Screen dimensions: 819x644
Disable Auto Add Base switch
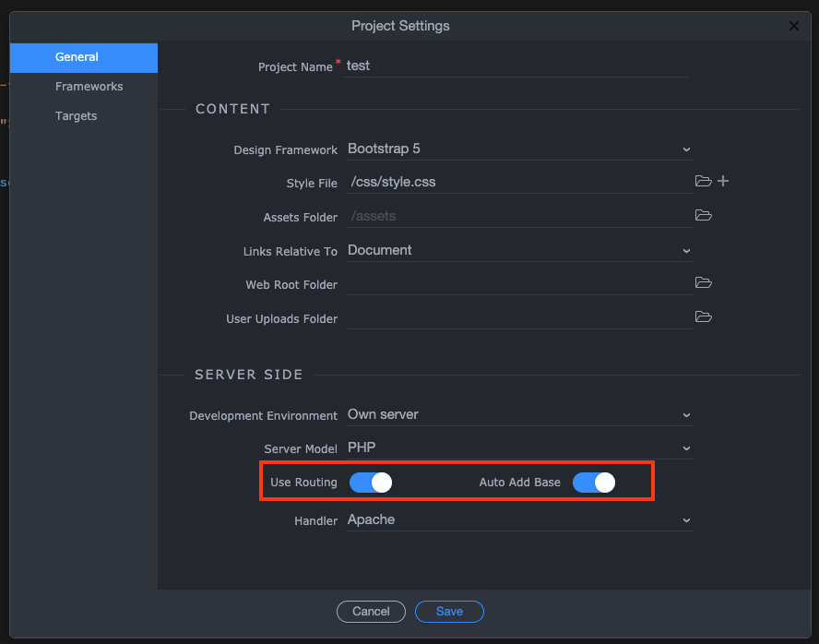[594, 483]
